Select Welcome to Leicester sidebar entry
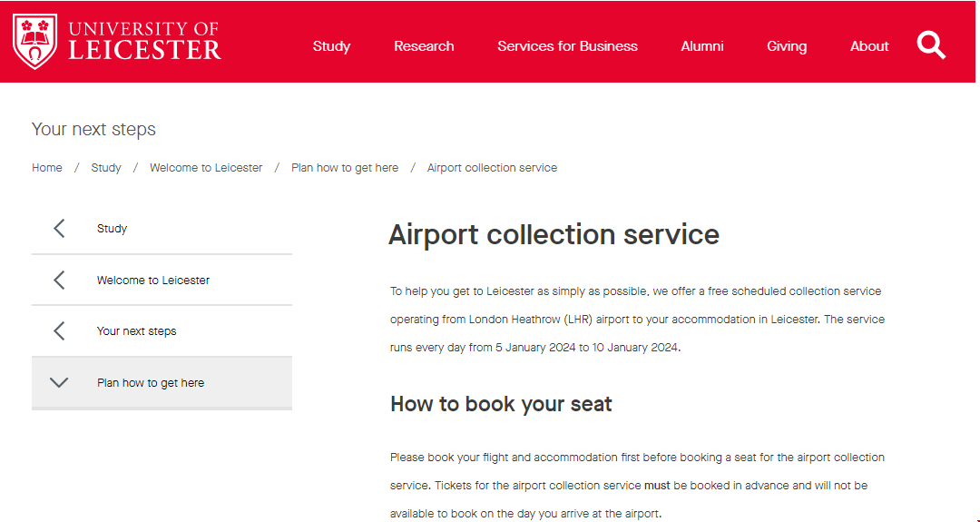This screenshot has height=522, width=980. [x=153, y=281]
